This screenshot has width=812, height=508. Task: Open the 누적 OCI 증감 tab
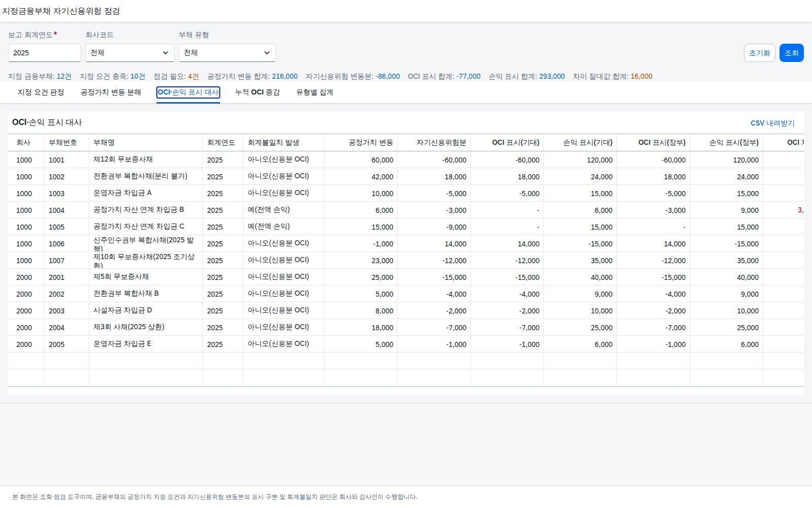point(257,92)
